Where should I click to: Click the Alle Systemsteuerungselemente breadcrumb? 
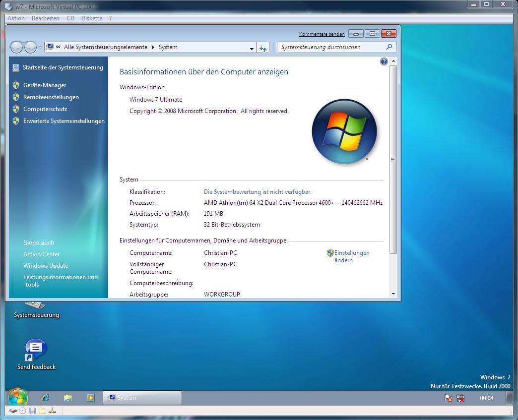[106, 47]
